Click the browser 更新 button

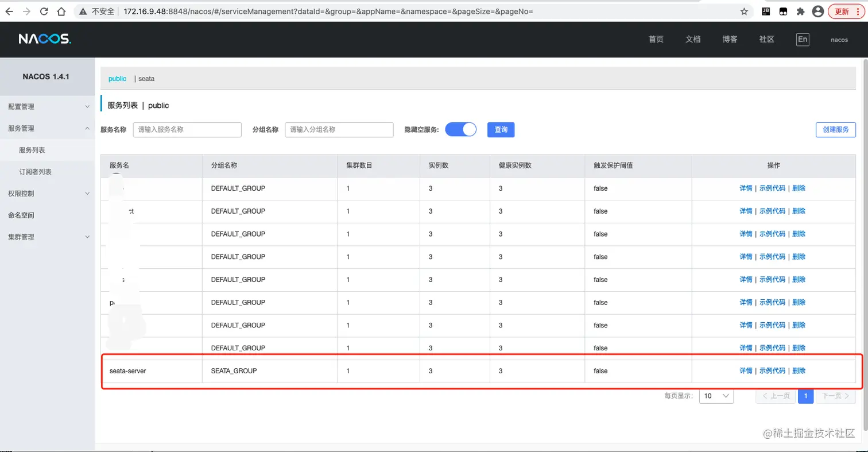(846, 11)
